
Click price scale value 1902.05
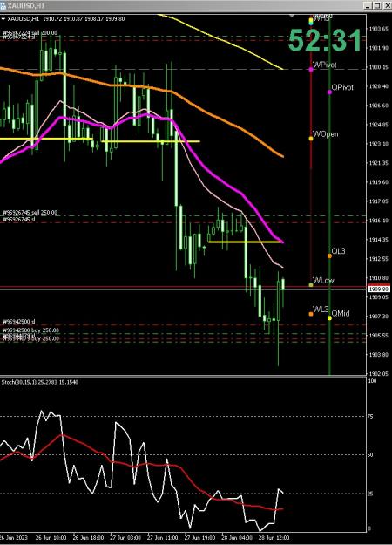[378, 373]
